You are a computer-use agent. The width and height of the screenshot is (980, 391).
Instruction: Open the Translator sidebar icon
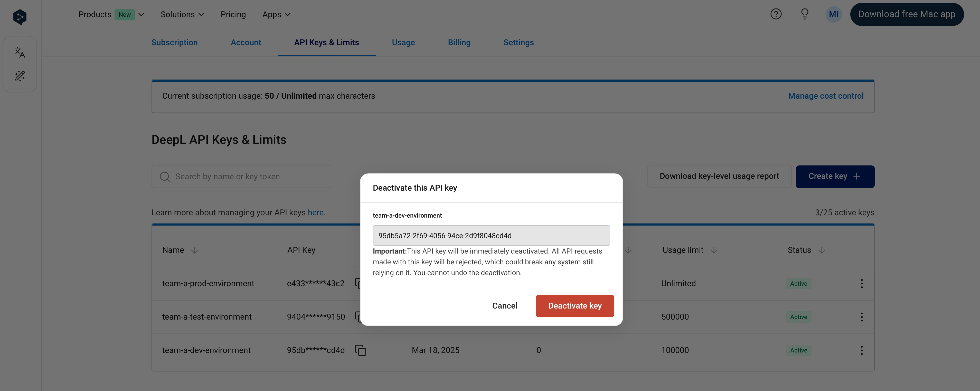(20, 52)
